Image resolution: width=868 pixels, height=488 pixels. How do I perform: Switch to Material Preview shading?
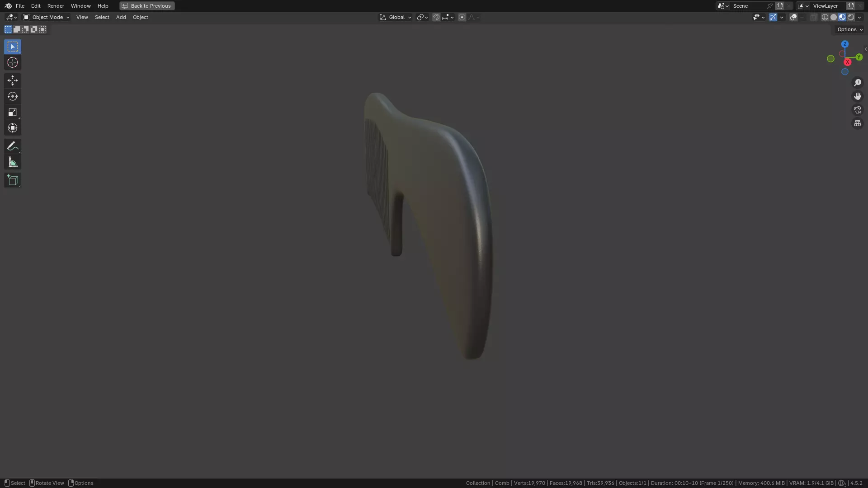click(842, 17)
